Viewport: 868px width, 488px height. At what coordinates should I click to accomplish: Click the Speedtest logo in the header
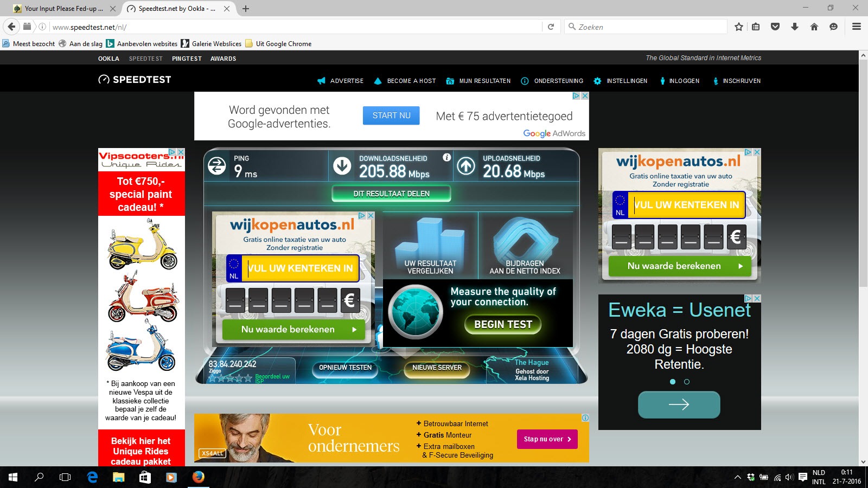(135, 80)
